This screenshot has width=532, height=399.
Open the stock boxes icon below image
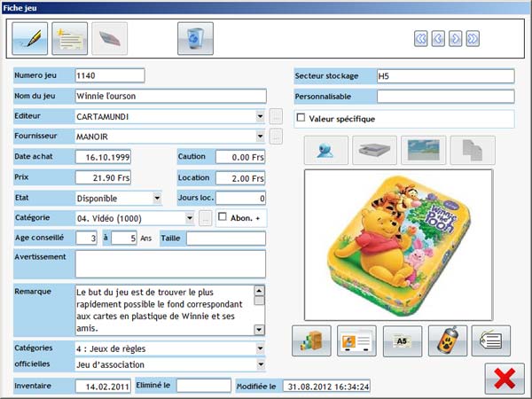click(311, 341)
